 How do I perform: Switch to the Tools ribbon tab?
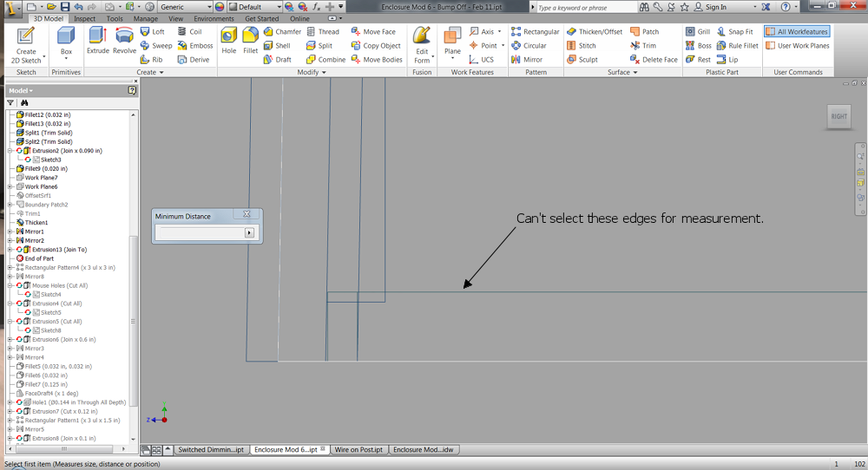115,18
